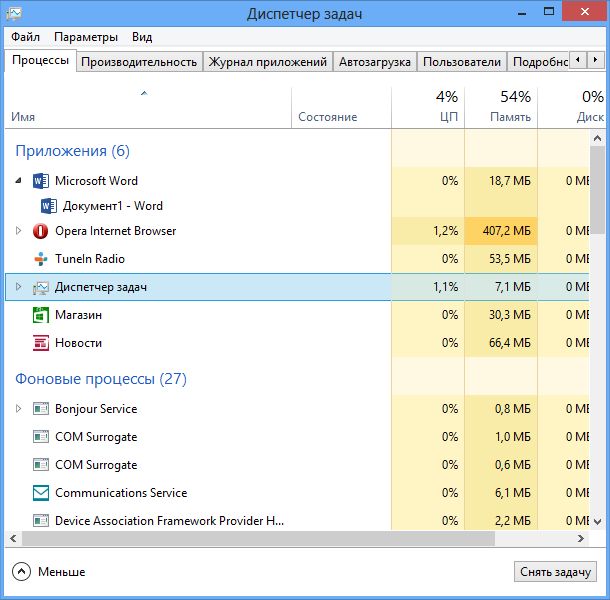
Task: Click the Bonjour Service process icon
Action: coord(41,409)
